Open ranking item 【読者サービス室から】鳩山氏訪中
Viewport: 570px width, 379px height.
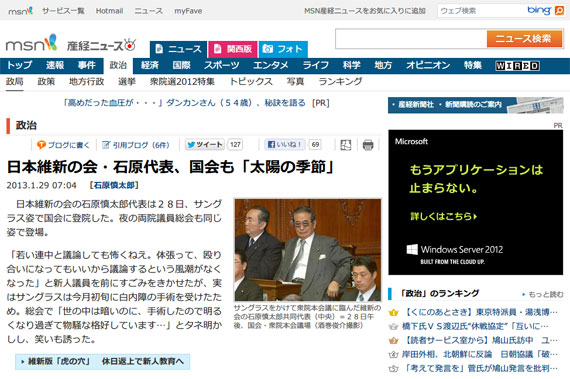(x=480, y=340)
